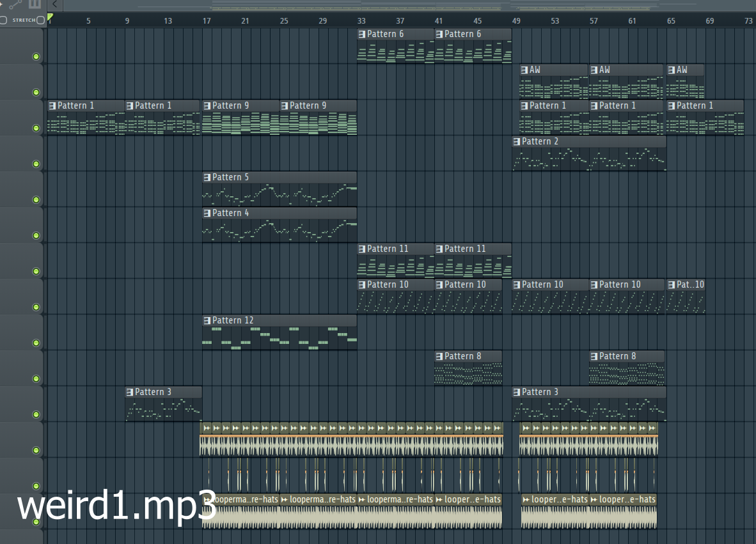Mute the track holding the Pattern 11 clips
This screenshot has width=756, height=544.
click(36, 271)
